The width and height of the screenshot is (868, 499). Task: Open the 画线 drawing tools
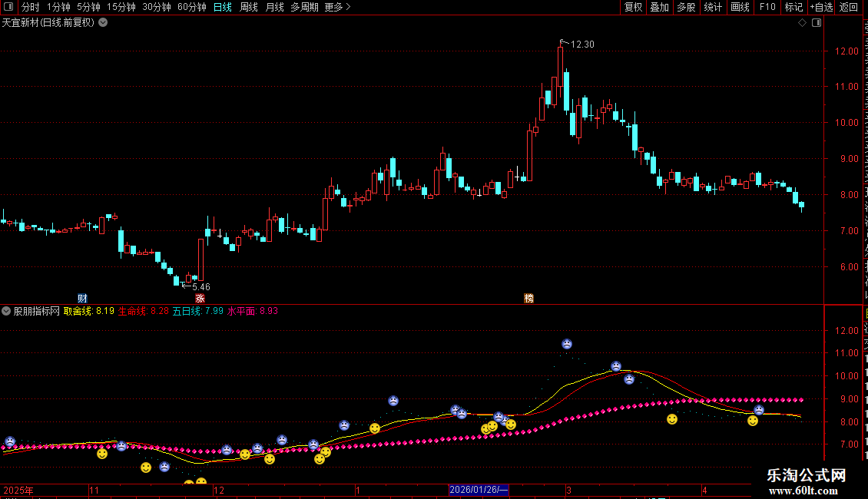point(740,7)
